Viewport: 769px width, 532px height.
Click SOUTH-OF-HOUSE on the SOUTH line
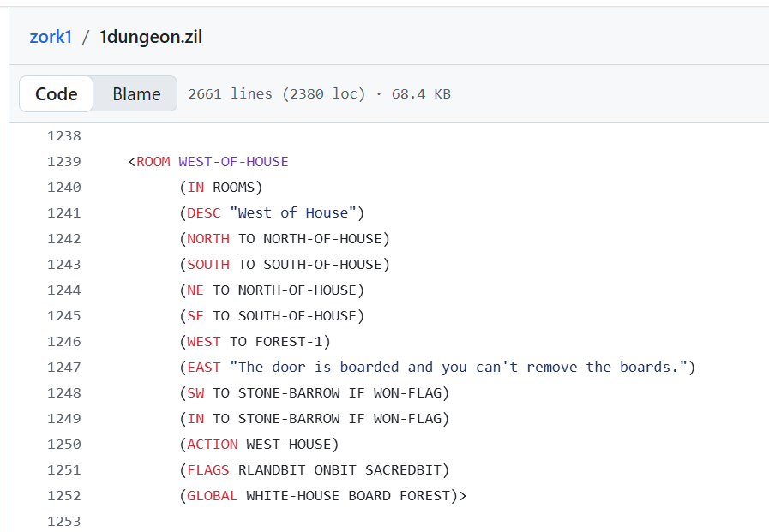pos(322,265)
